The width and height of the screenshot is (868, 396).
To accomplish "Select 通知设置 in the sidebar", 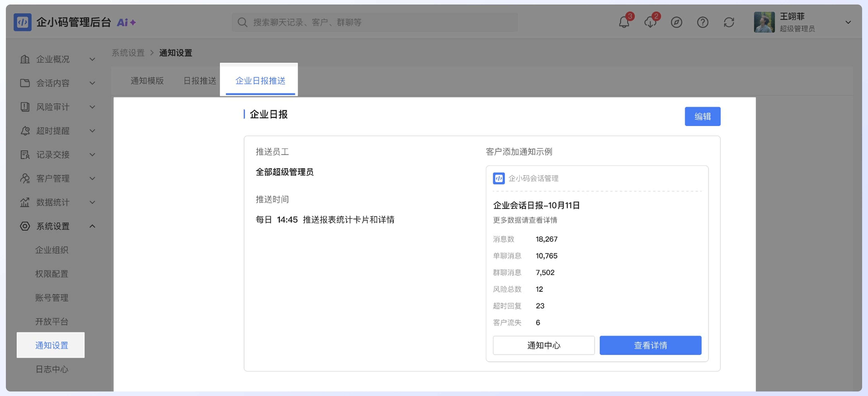I will click(51, 345).
